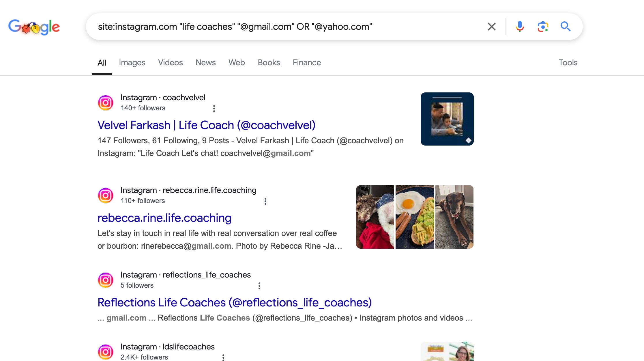644x361 pixels.
Task: Open more options for rebecca.rine.life.coaching result
Action: pos(265,201)
